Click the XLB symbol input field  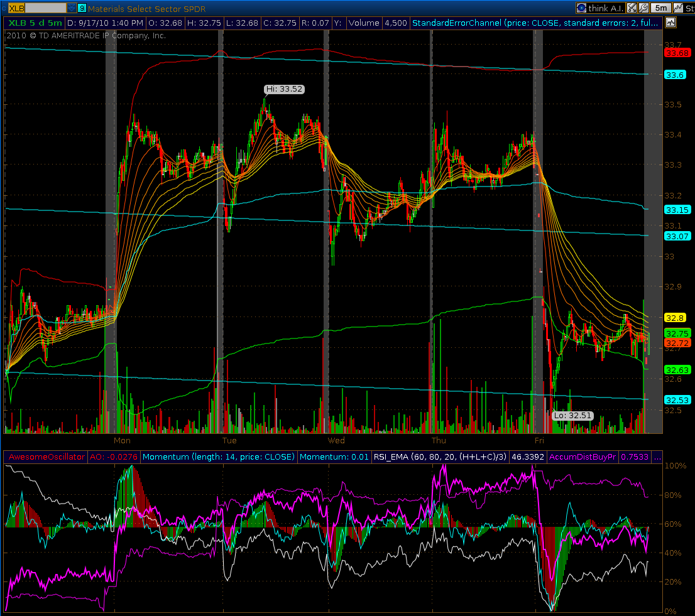(45, 8)
